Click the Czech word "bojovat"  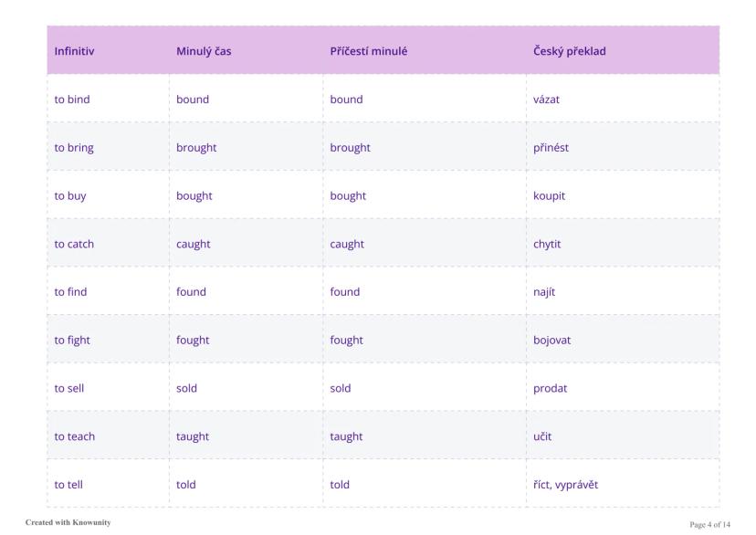[551, 341]
